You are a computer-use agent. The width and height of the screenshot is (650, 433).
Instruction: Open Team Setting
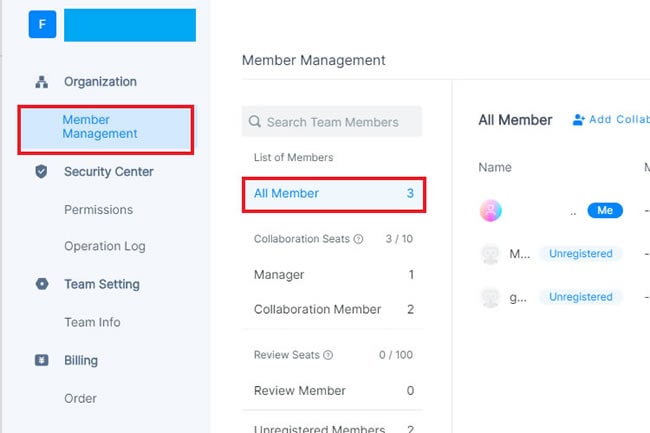coord(102,284)
